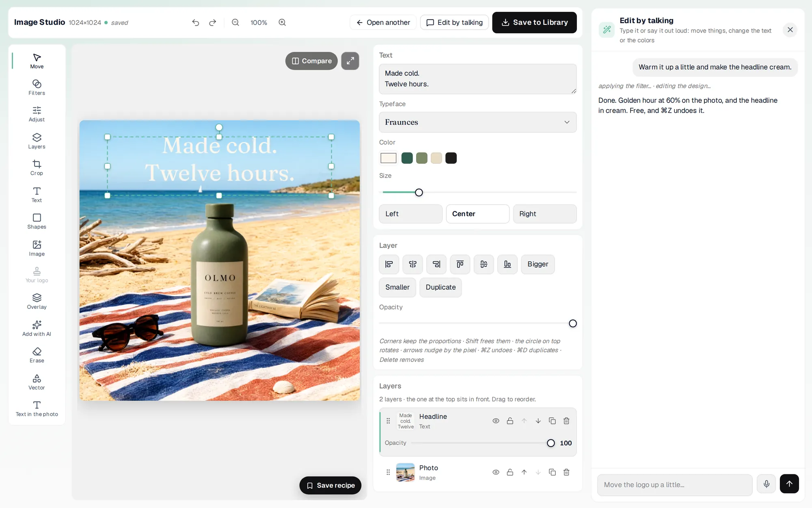Click the undo arrow in top bar
This screenshot has width=812, height=508.
click(x=196, y=22)
